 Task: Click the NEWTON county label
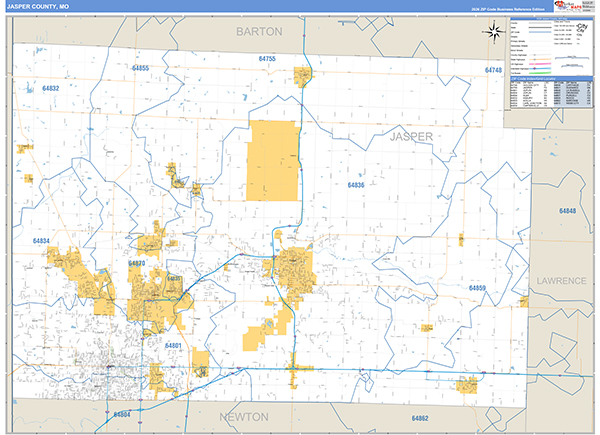pos(244,417)
